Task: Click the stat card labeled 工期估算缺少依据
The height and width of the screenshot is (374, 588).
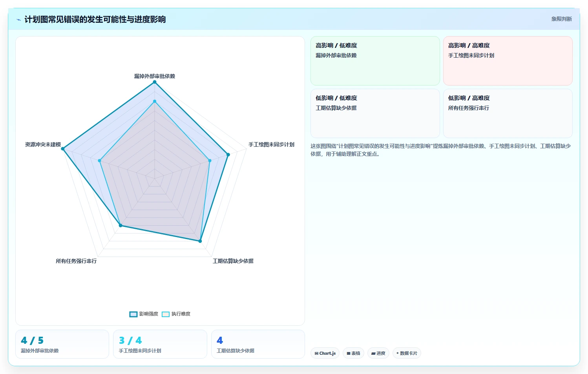Action: [258, 344]
